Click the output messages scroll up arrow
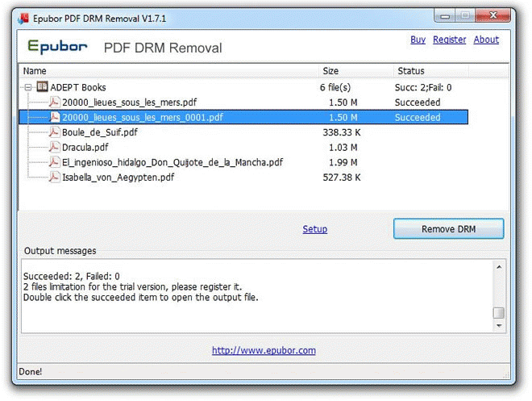This screenshot has width=532, height=401. (x=499, y=267)
